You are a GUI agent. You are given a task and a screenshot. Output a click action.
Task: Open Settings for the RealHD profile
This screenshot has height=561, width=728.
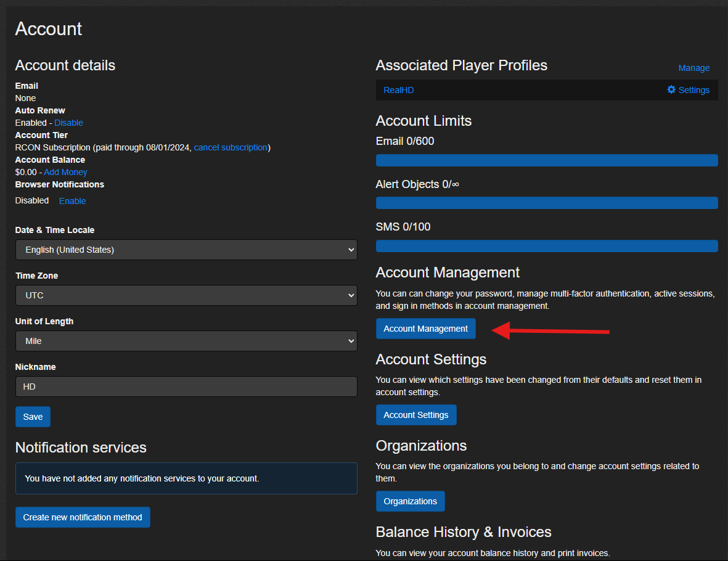click(x=693, y=90)
